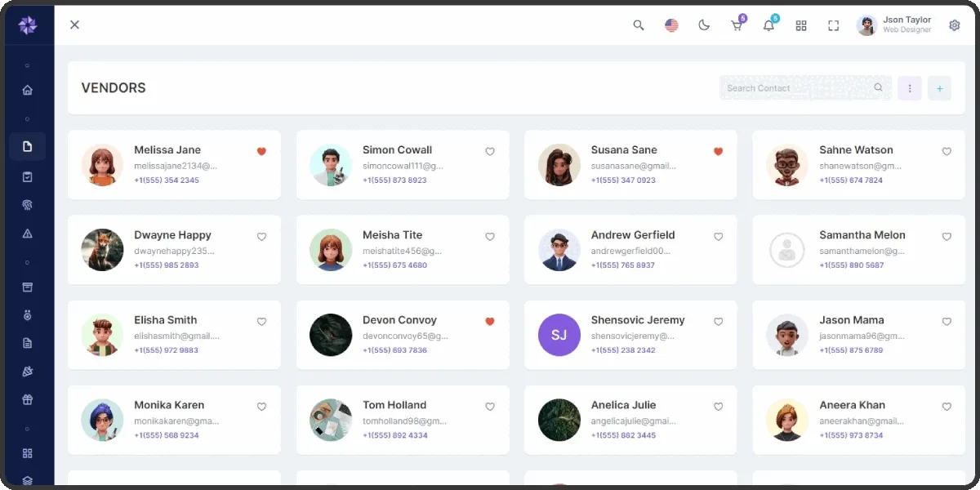Viewport: 980px width, 490px height.
Task: Favorite Sahne Watson with heart
Action: 947,151
